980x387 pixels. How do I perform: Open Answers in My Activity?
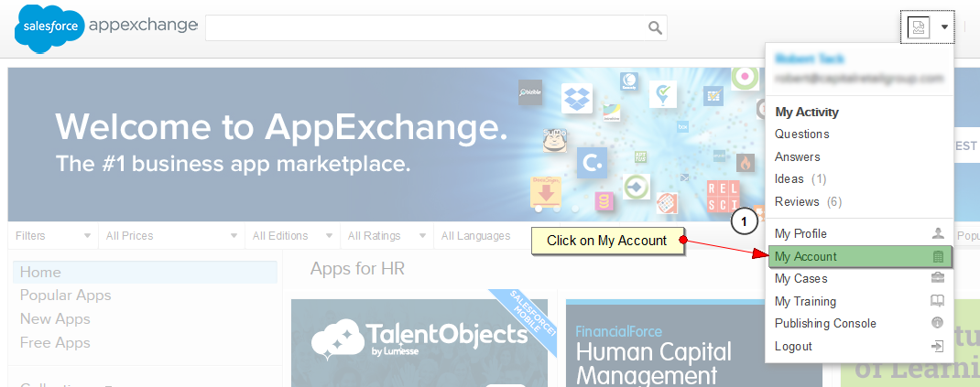[x=798, y=156]
